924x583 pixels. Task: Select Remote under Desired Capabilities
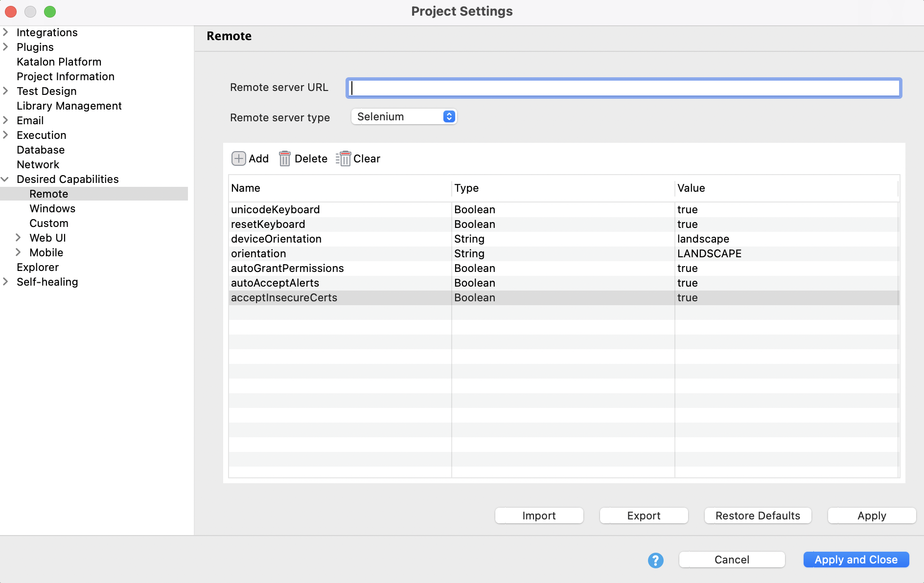tap(49, 194)
